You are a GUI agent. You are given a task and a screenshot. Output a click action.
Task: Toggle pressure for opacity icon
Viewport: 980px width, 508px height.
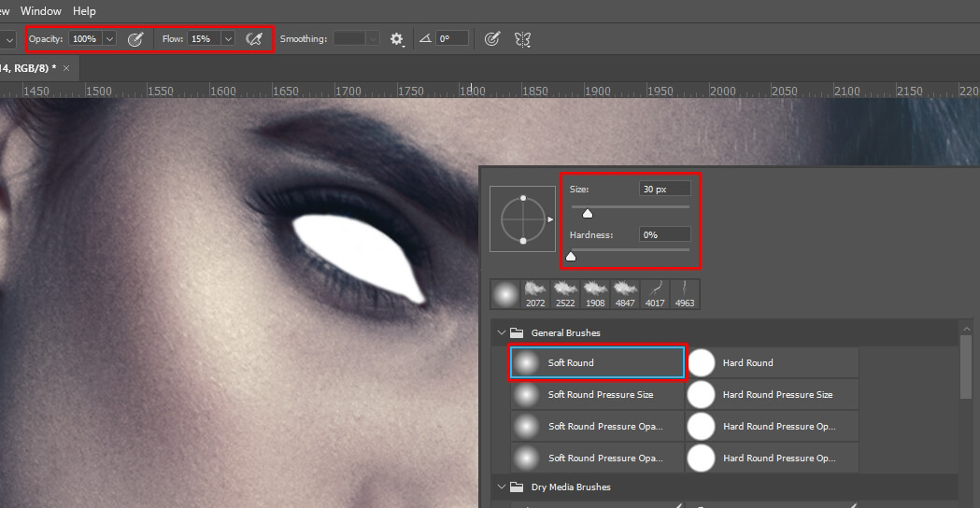click(135, 39)
